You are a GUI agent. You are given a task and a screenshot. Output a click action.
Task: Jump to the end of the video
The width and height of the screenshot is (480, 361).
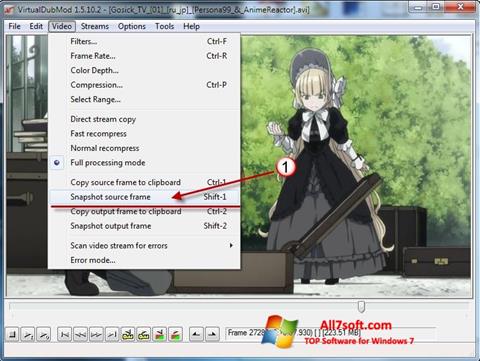pyautogui.click(x=112, y=334)
